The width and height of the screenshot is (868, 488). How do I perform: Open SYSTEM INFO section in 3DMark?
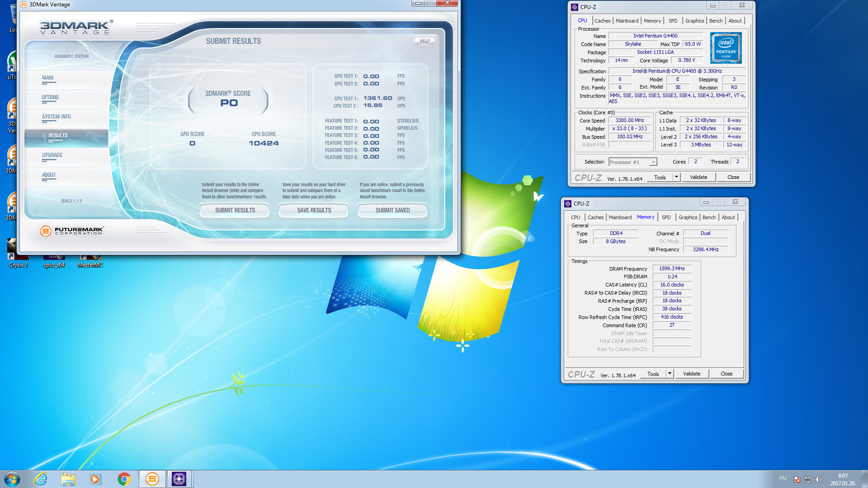(67, 118)
